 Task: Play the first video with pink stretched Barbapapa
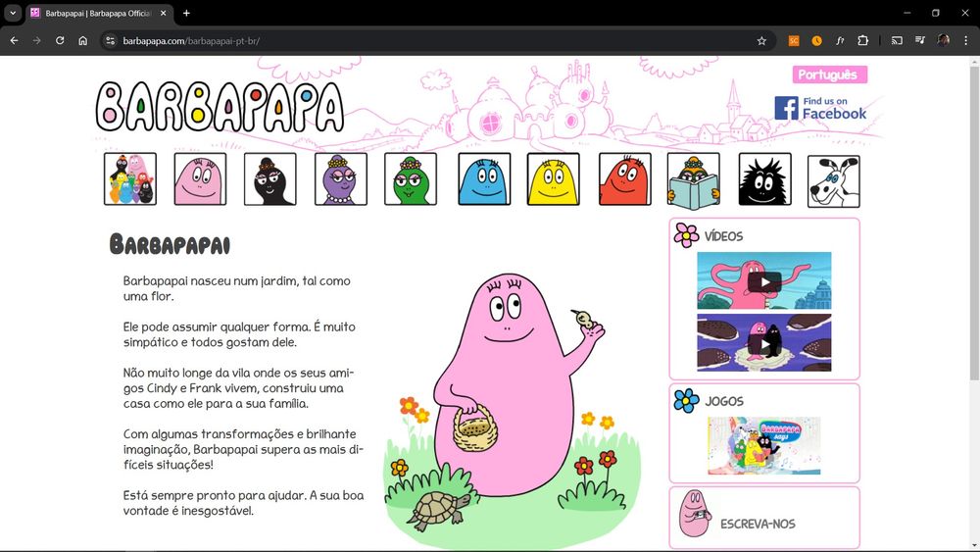click(764, 280)
